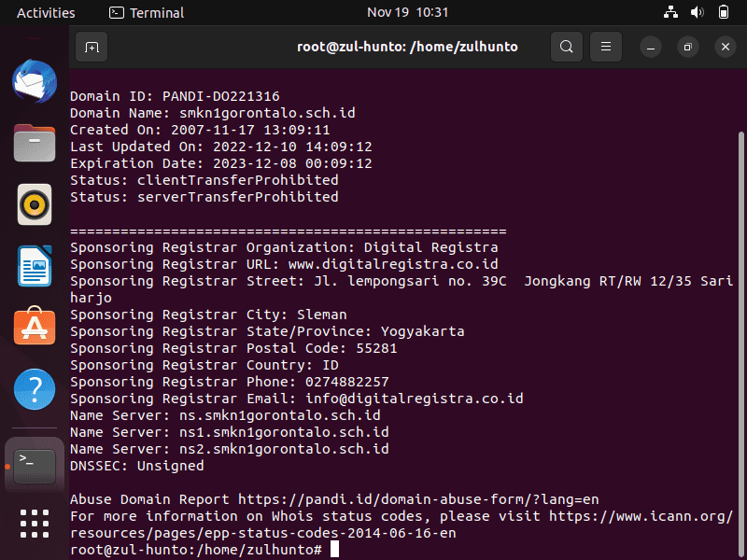747x560 pixels.
Task: Click name server ns1.smkn1gorontalo.sch.id
Action: click(284, 432)
